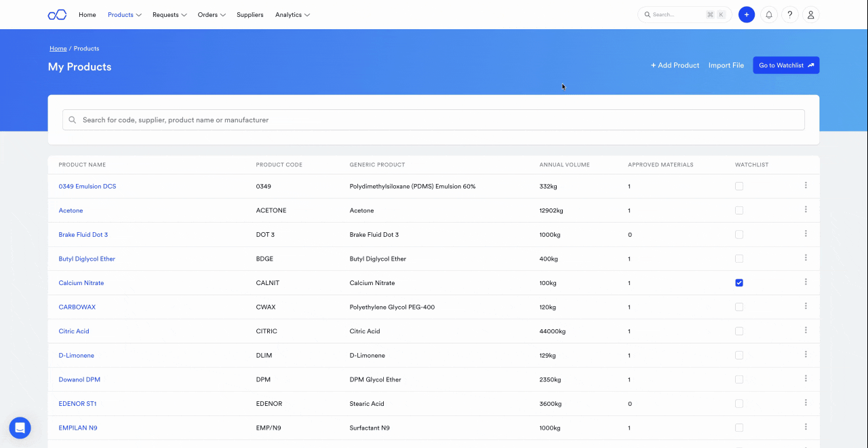Image resolution: width=868 pixels, height=448 pixels.
Task: Click the help question mark icon
Action: [789, 14]
